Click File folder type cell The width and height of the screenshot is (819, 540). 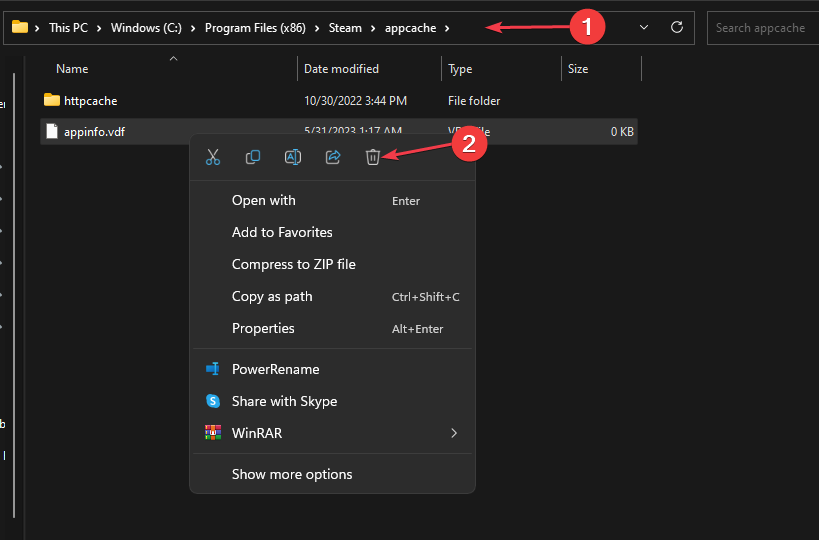point(474,101)
